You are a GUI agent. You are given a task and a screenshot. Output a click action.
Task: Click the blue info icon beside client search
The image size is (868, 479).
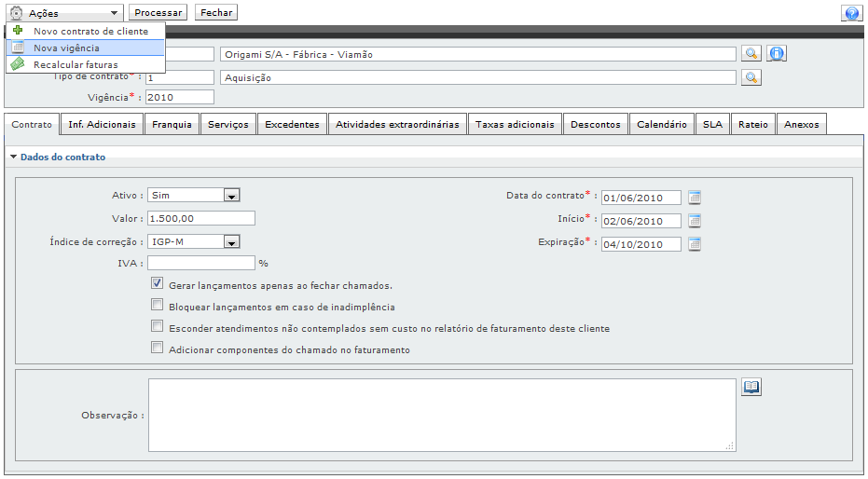tap(777, 54)
